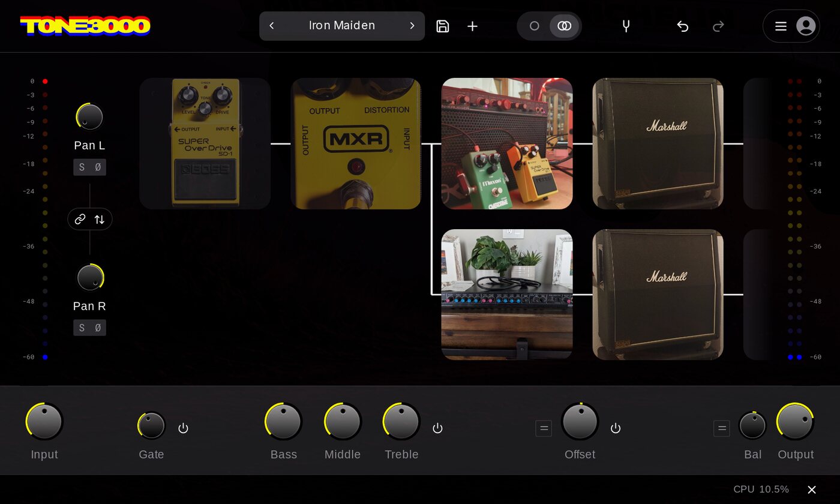Select the upper Marshall cabinet block
Viewport: 840px width, 504px height.
tap(658, 143)
